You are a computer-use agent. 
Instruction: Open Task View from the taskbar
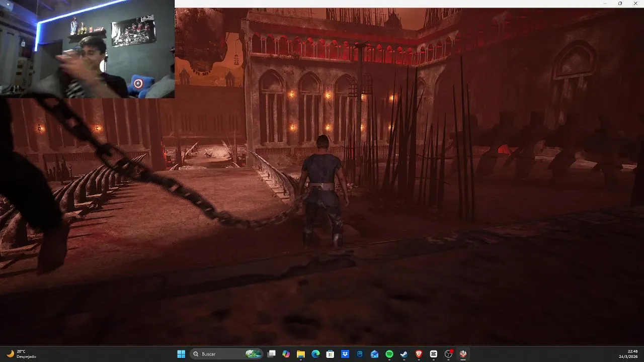pyautogui.click(x=272, y=354)
